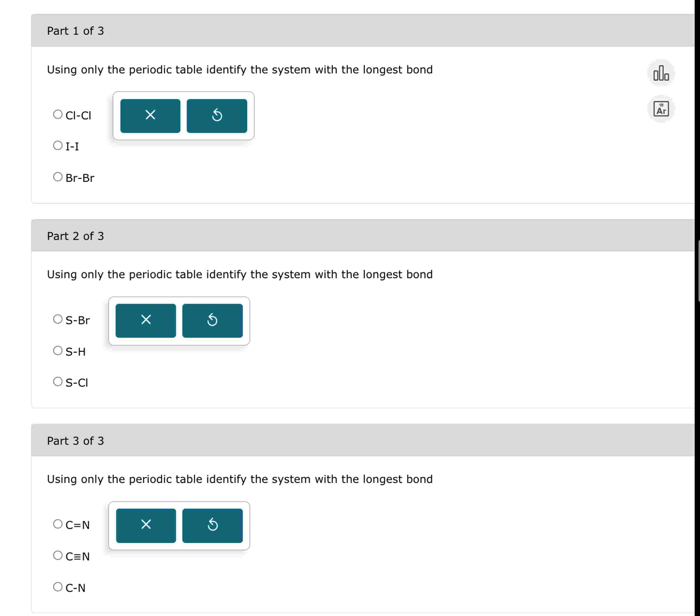Click the undo icon in Part 3

point(213,525)
